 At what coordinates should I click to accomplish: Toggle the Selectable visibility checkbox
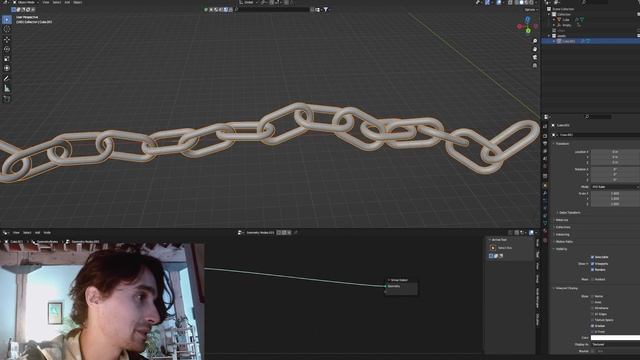pyautogui.click(x=592, y=257)
